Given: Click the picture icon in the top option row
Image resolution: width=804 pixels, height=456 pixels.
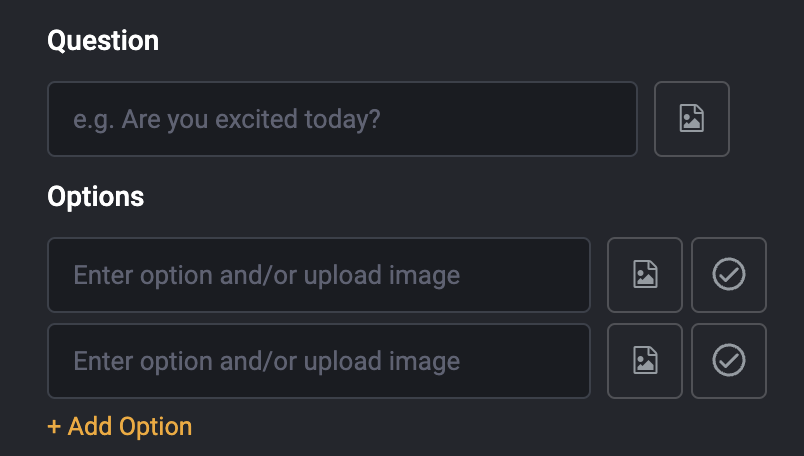Looking at the screenshot, I should coord(645,274).
